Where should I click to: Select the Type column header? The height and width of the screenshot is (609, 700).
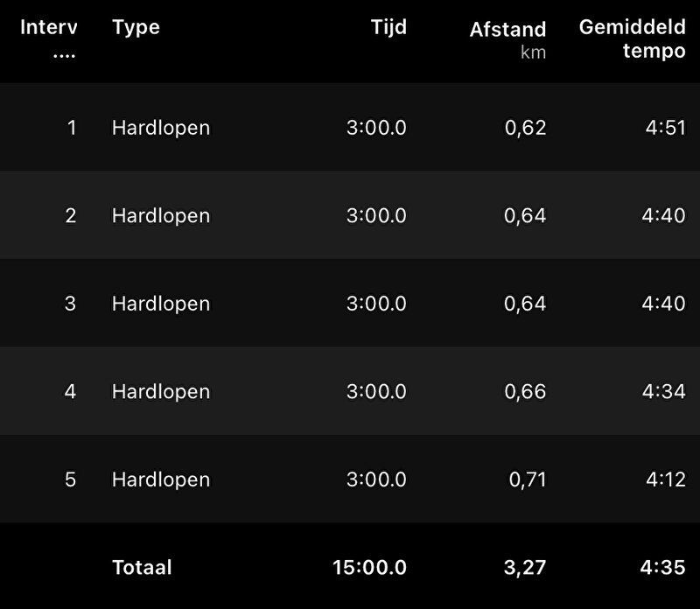(136, 28)
